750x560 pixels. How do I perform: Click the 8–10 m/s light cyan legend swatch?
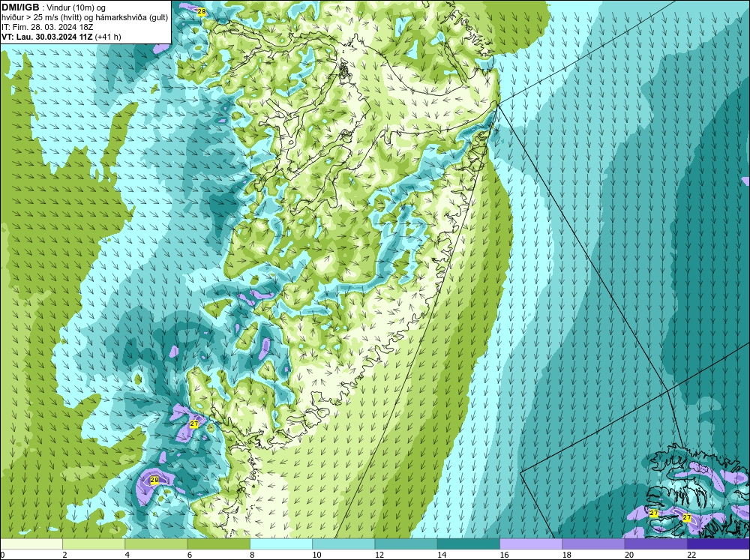[x=281, y=544]
